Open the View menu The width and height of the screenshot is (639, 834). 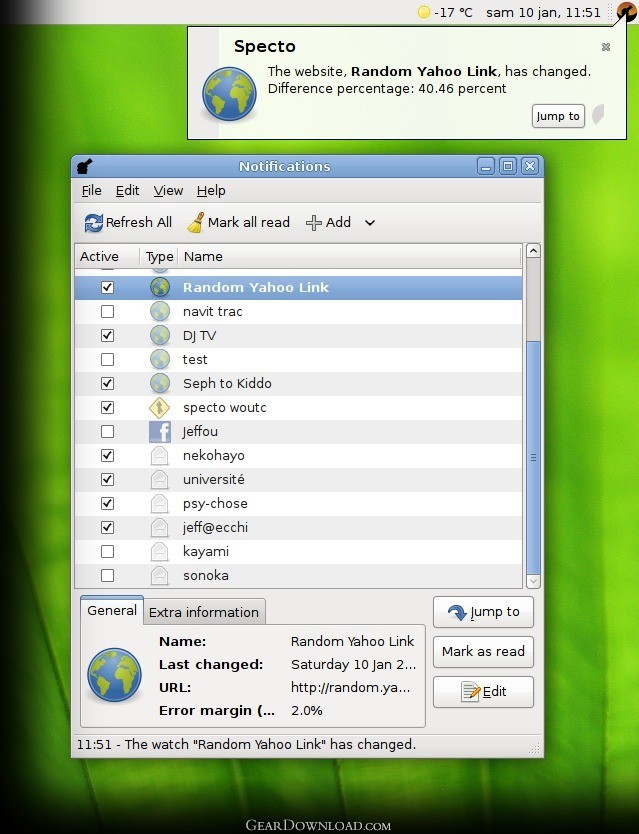tap(168, 190)
